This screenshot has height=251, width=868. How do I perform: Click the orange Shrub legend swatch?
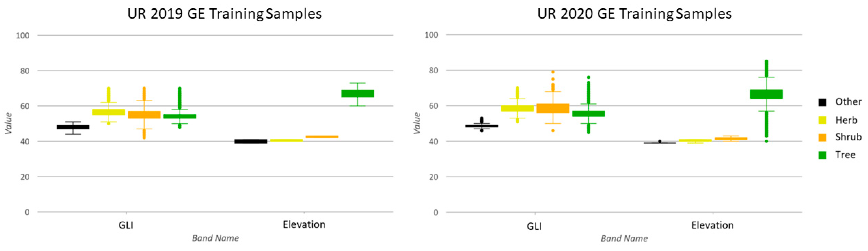click(822, 137)
